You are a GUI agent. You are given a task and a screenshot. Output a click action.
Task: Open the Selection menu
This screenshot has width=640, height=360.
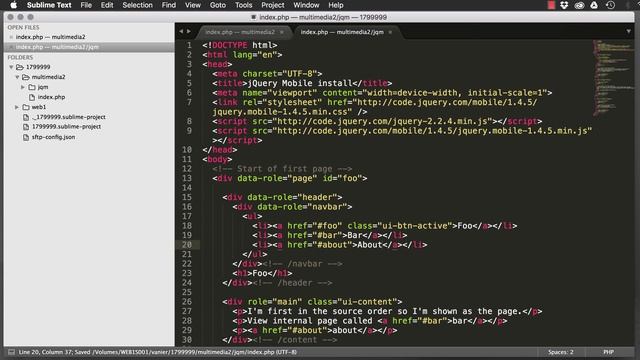(138, 5)
